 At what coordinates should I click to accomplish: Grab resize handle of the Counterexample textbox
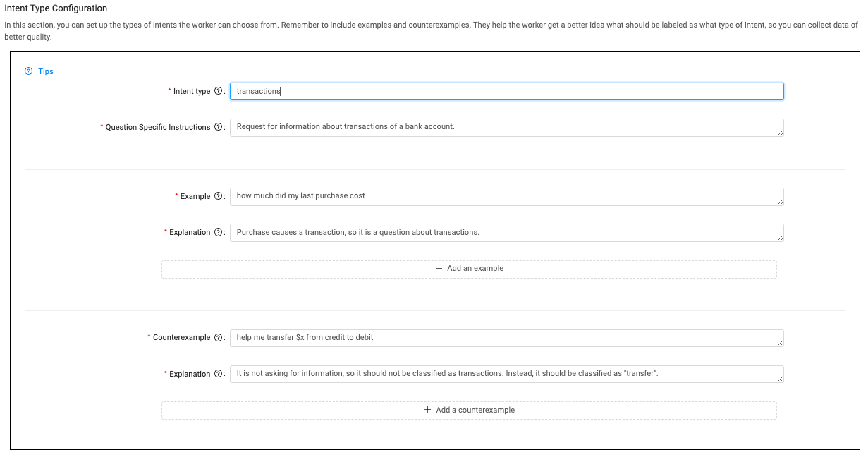(x=780, y=343)
